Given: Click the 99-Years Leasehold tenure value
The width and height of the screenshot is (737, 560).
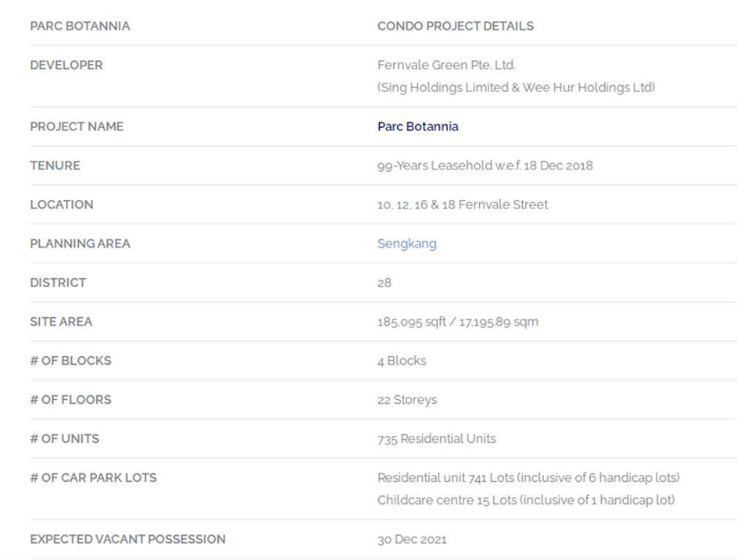Looking at the screenshot, I should tap(485, 166).
